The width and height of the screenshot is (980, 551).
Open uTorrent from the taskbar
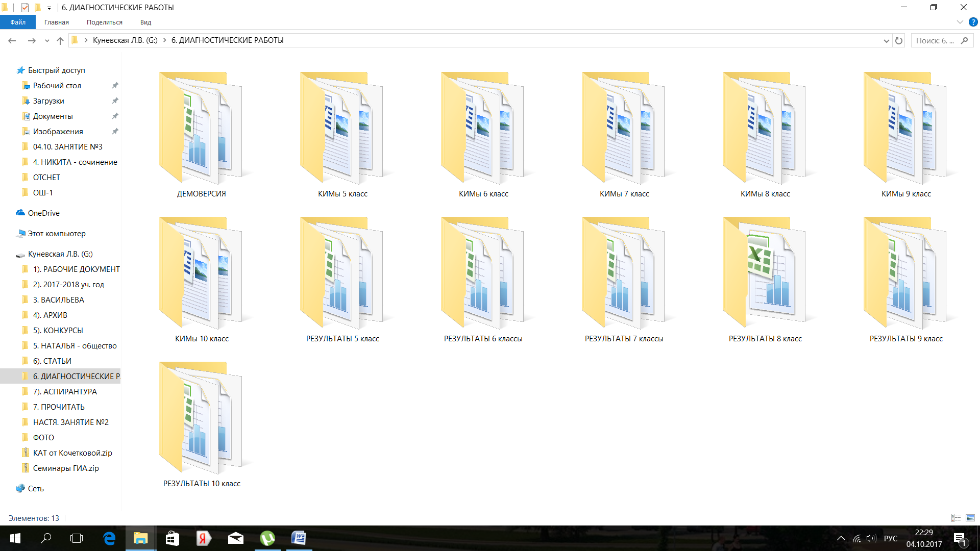[x=267, y=538]
